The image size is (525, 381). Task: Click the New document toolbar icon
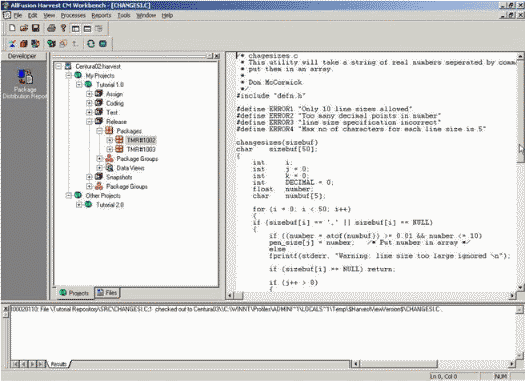tap(12, 28)
